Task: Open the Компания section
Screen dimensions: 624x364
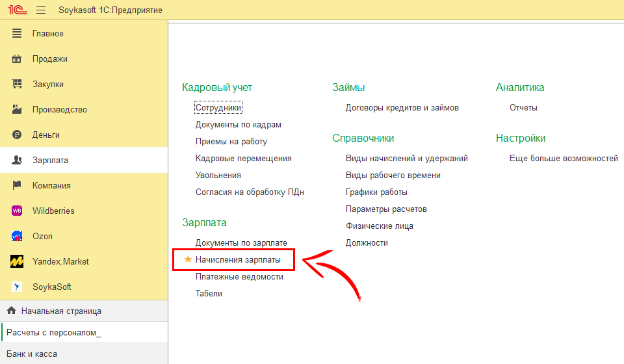Action: [x=84, y=185]
